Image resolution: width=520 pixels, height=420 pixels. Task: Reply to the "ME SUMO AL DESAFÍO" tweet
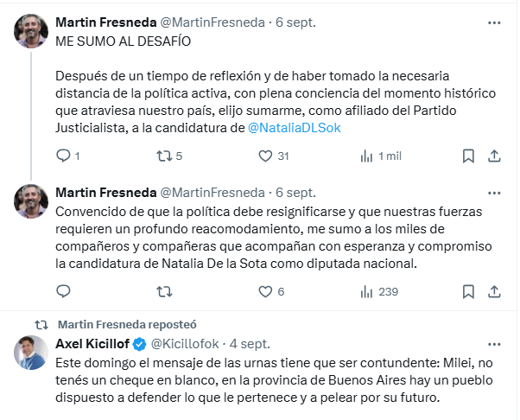point(63,156)
